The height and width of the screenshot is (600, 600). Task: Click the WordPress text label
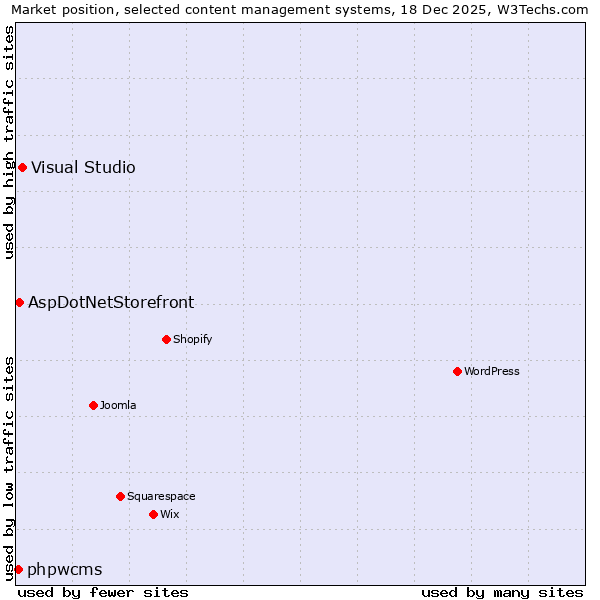pos(491,371)
